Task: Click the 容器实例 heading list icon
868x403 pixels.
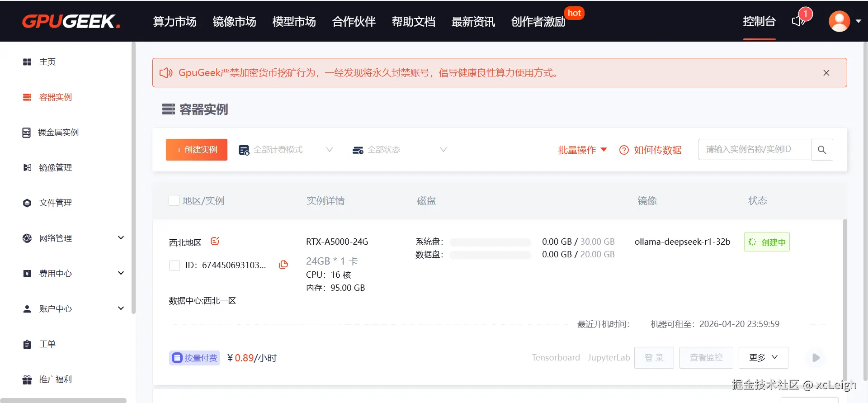Action: click(169, 109)
